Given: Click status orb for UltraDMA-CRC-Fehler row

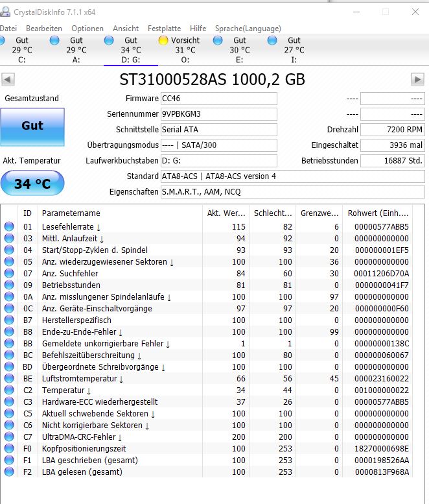Looking at the screenshot, I should click(9, 437).
